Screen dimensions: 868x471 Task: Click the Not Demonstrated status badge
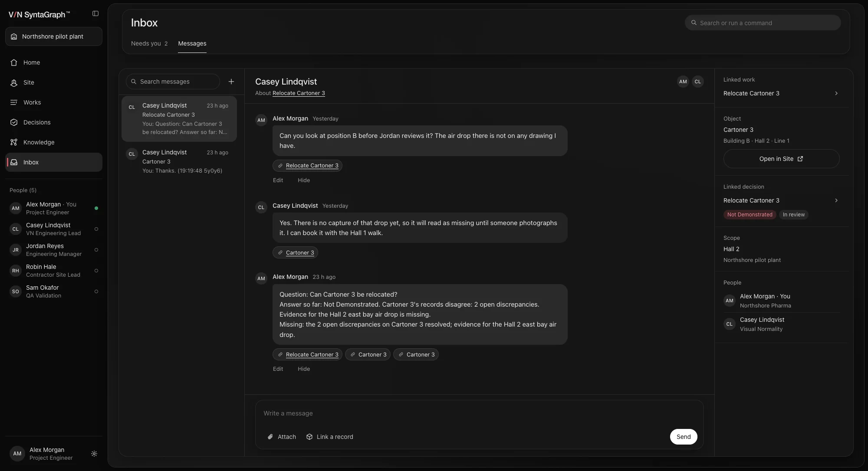click(750, 215)
